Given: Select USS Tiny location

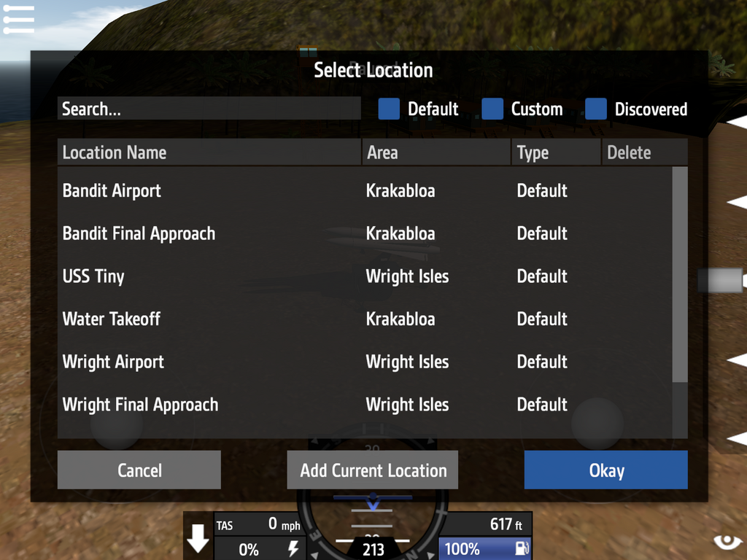Looking at the screenshot, I should [x=365, y=276].
